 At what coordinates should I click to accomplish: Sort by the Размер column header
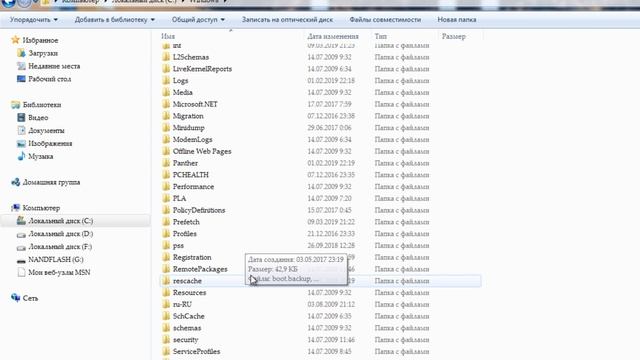click(453, 36)
